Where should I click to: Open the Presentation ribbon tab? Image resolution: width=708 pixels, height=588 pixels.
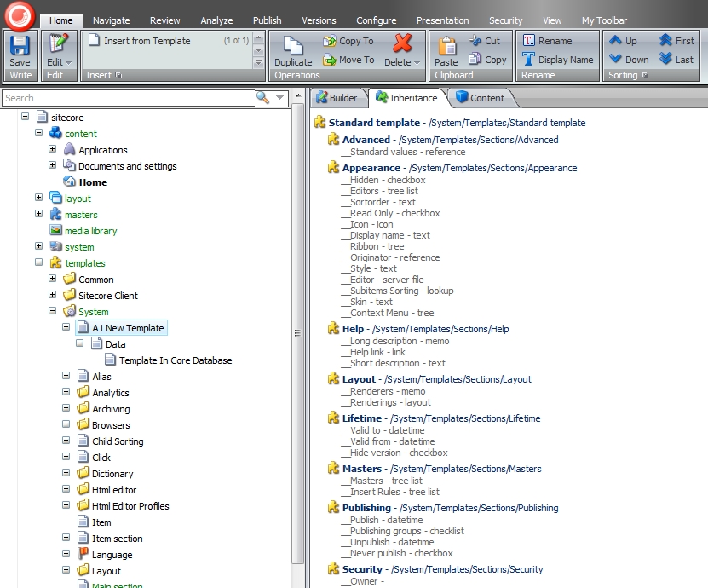[442, 20]
